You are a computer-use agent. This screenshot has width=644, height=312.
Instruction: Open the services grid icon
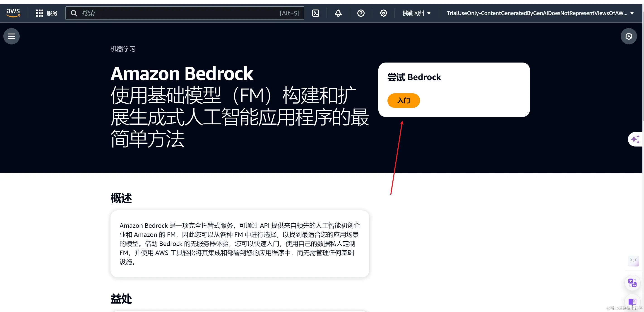[39, 13]
